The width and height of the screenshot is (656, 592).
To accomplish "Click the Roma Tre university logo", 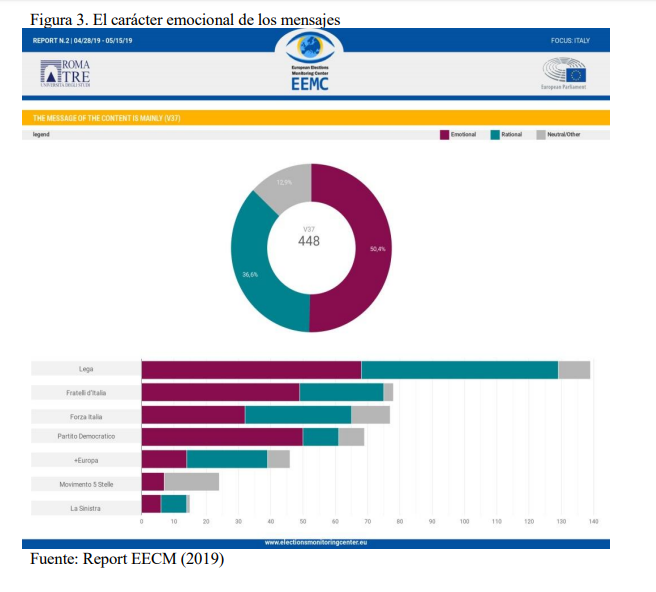I will click(66, 75).
